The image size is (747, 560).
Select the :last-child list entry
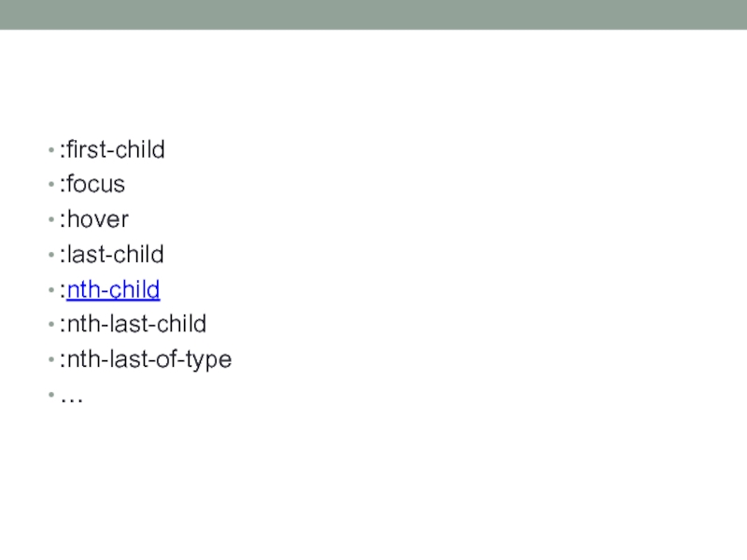click(x=111, y=255)
